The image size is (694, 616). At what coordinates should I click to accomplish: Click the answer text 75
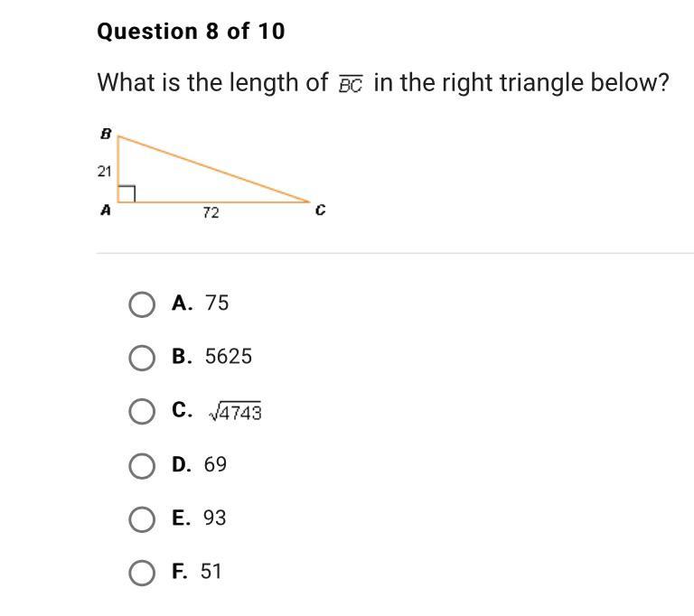(x=217, y=303)
